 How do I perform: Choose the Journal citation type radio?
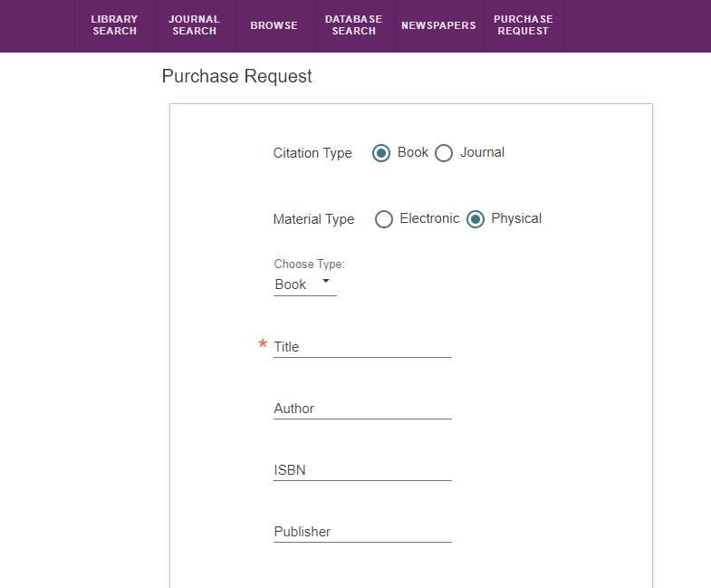click(444, 153)
